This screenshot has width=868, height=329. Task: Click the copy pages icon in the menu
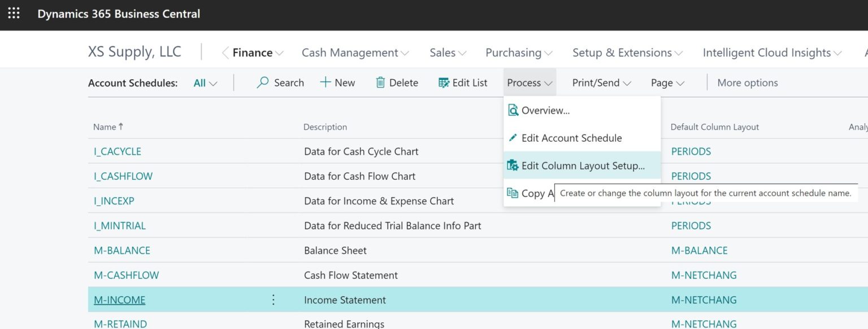[513, 193]
